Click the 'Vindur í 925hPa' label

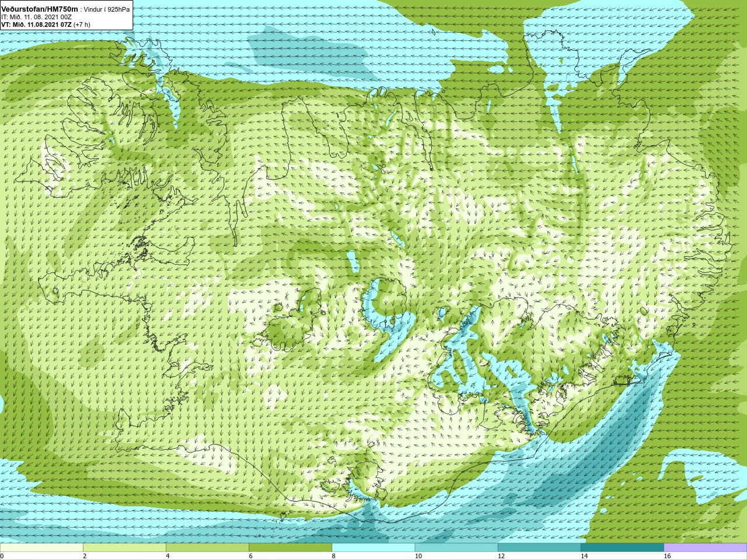point(107,9)
